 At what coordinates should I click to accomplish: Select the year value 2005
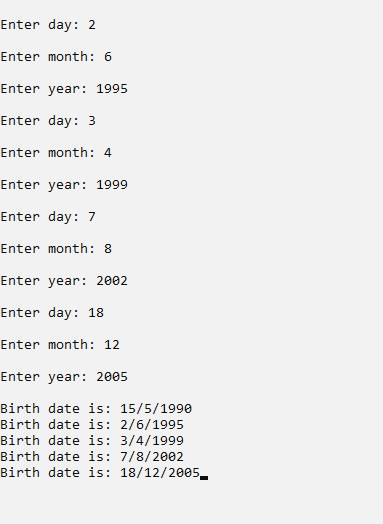click(x=112, y=377)
